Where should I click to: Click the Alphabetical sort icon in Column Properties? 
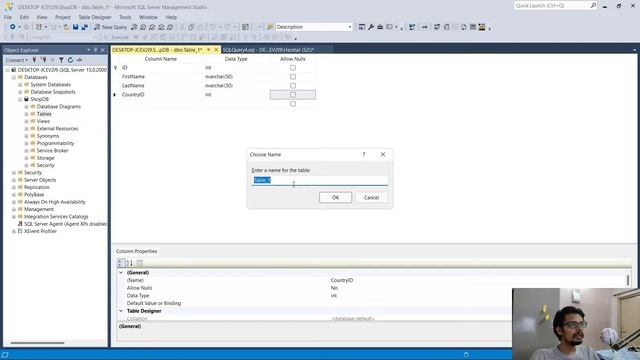[x=130, y=263]
